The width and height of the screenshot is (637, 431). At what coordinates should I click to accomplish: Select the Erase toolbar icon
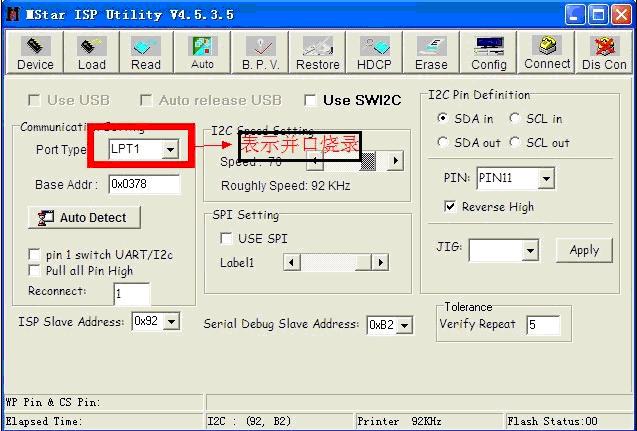pyautogui.click(x=431, y=53)
